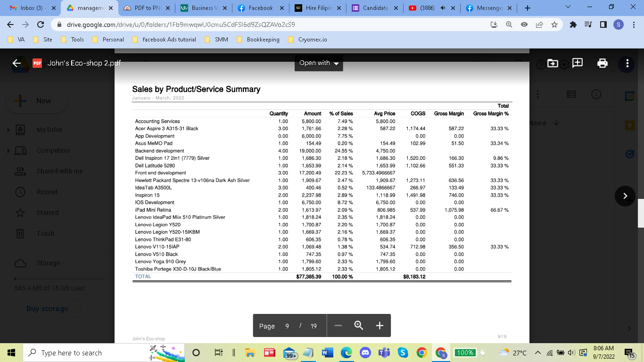Click the browser Back arrow

11,25
